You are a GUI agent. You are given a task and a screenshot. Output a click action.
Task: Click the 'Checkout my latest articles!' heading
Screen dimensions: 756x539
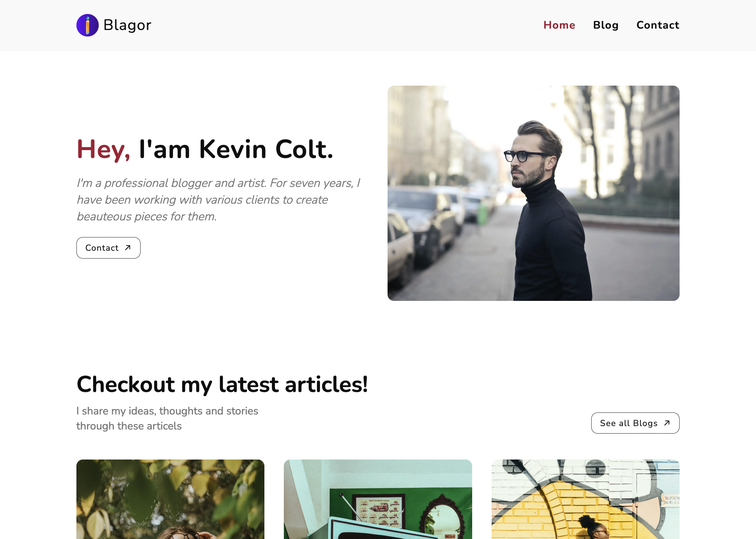pos(222,385)
